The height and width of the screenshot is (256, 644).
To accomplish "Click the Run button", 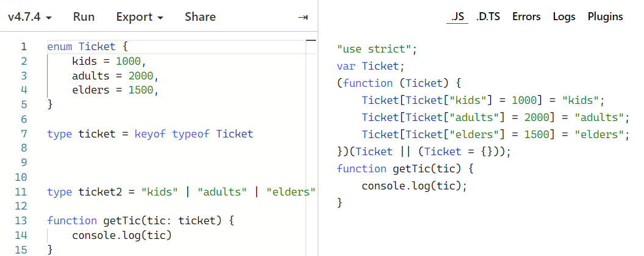I will click(84, 17).
